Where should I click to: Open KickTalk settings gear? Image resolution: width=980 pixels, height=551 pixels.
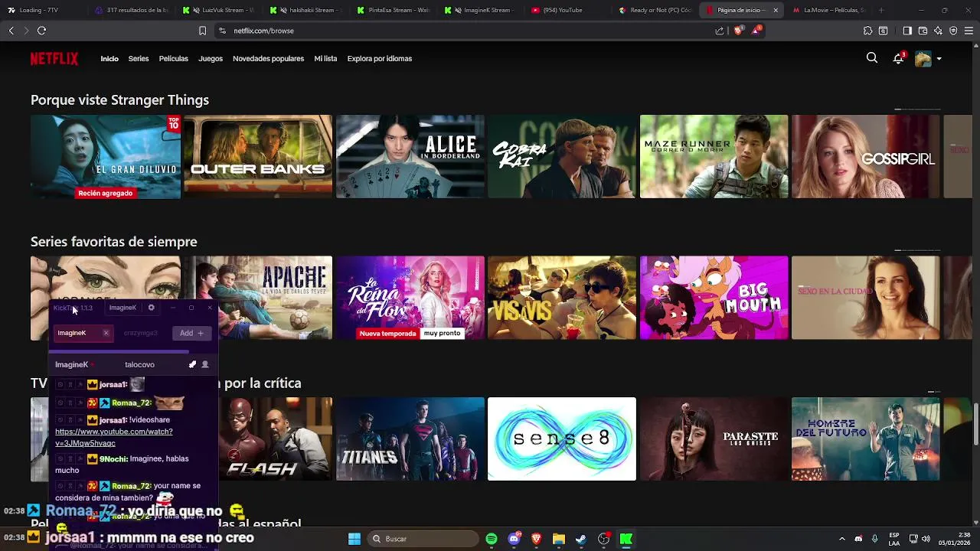tap(151, 308)
